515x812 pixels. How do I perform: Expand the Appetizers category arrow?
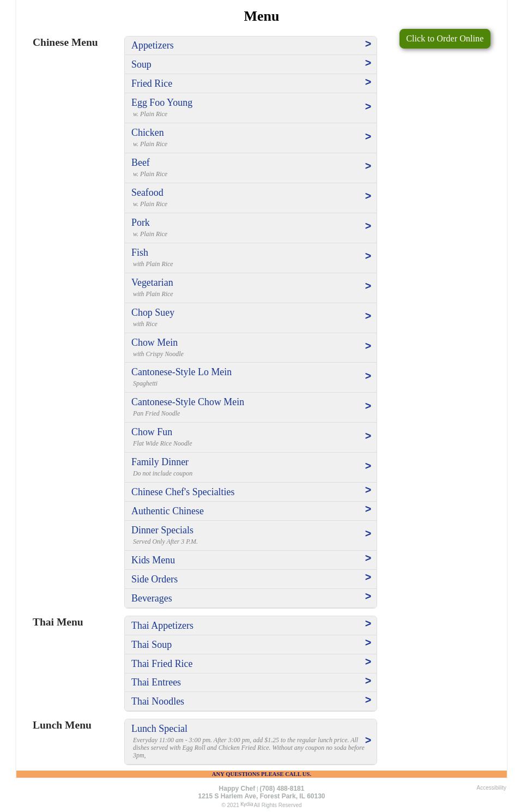[x=368, y=44]
